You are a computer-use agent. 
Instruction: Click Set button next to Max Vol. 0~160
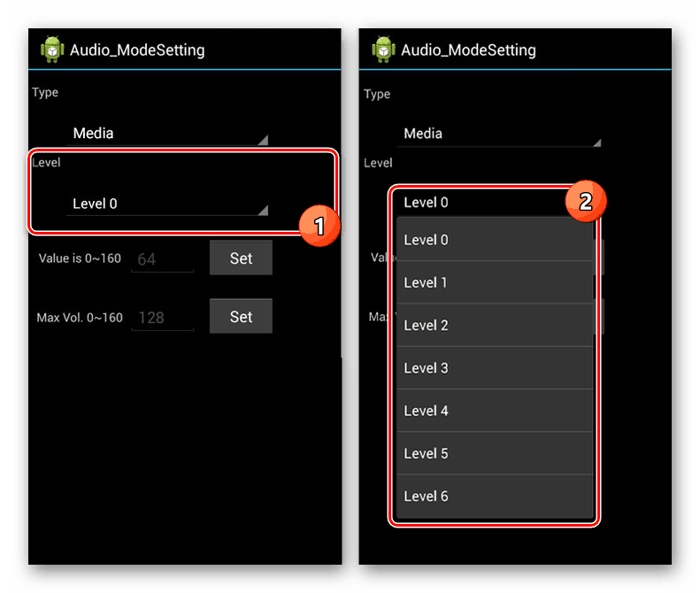(x=241, y=317)
